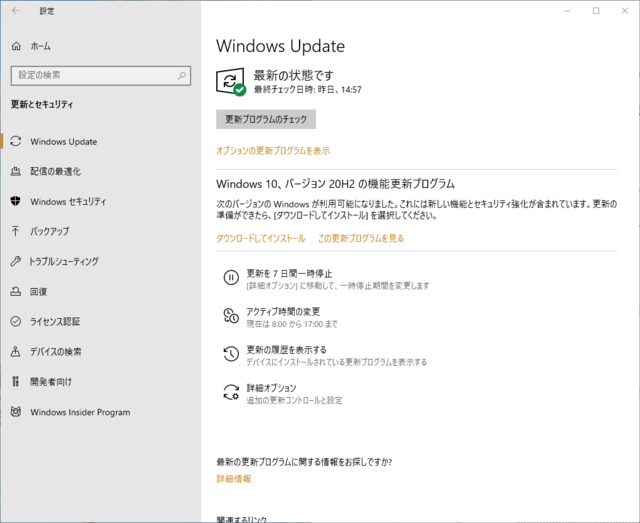The width and height of the screenshot is (640, 523).
Task: Click 最新の状態です heading text
Action: pos(293,75)
